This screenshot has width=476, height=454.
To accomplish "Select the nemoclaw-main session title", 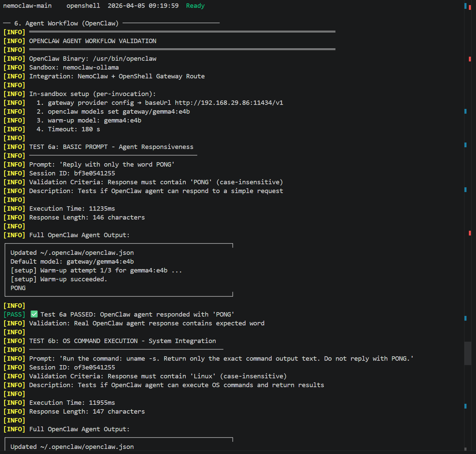I will pos(27,5).
